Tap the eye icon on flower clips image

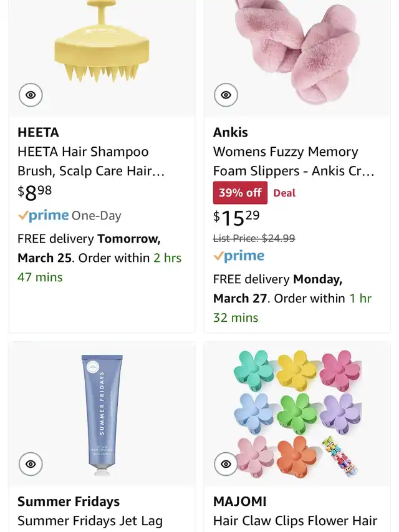pyautogui.click(x=226, y=464)
